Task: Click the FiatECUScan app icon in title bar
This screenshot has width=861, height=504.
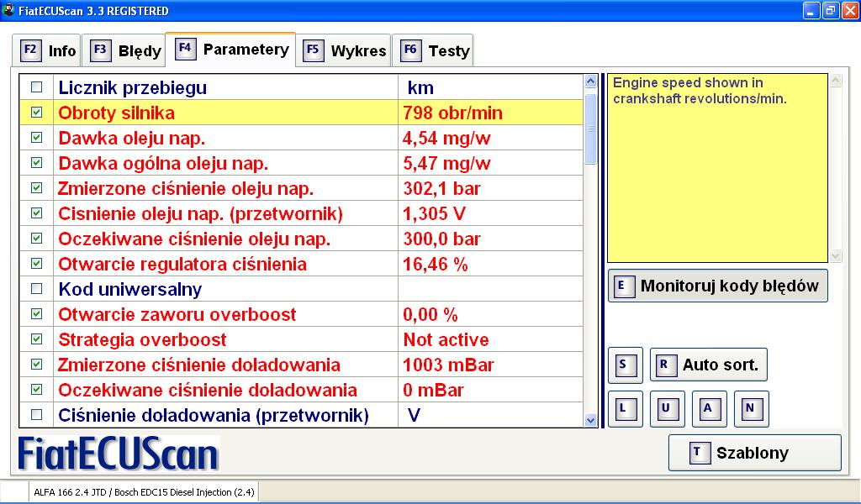Action: (x=8, y=10)
